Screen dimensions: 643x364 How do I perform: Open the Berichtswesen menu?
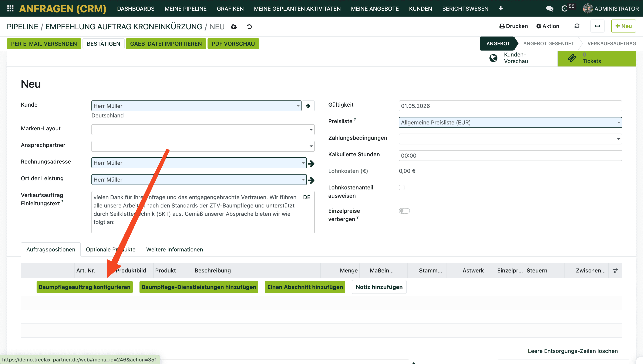[x=465, y=8]
